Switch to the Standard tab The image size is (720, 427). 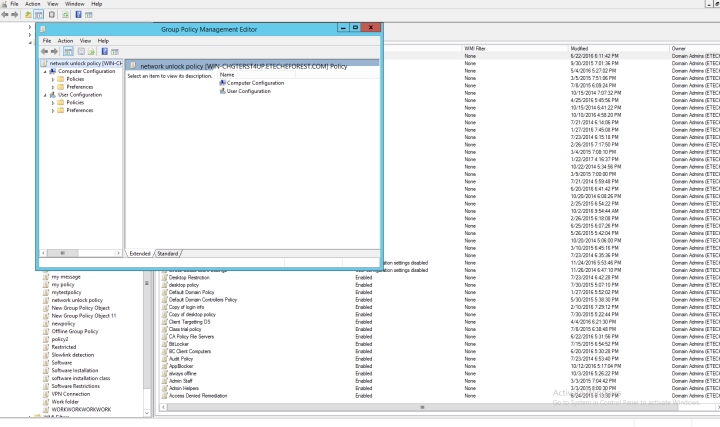tap(168, 253)
